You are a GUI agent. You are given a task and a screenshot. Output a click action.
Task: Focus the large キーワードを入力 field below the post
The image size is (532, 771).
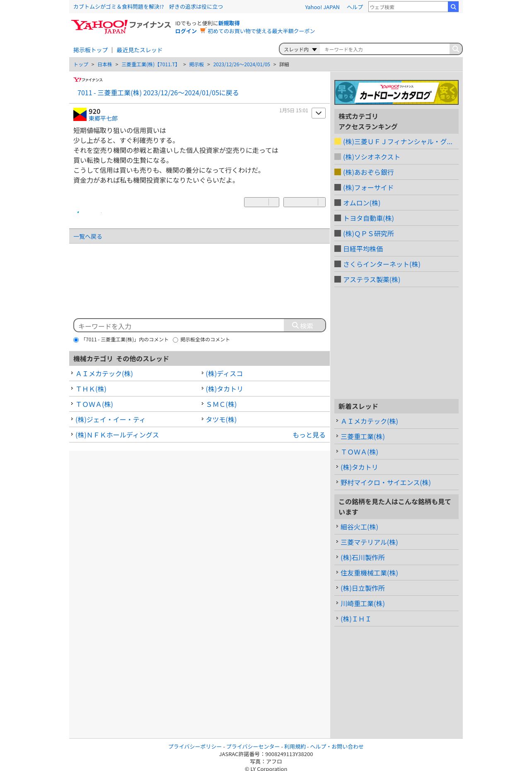179,326
